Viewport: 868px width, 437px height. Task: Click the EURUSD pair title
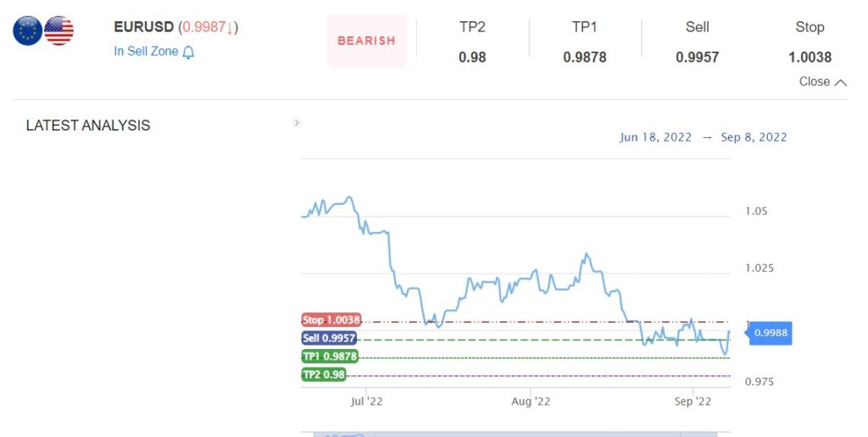(x=144, y=26)
